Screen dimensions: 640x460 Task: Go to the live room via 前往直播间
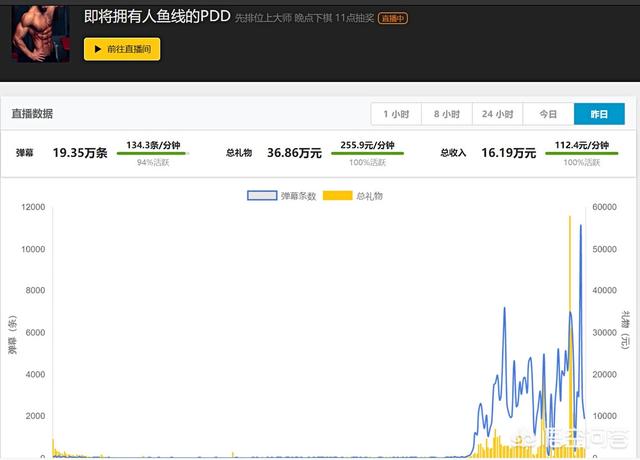pyautogui.click(x=122, y=49)
